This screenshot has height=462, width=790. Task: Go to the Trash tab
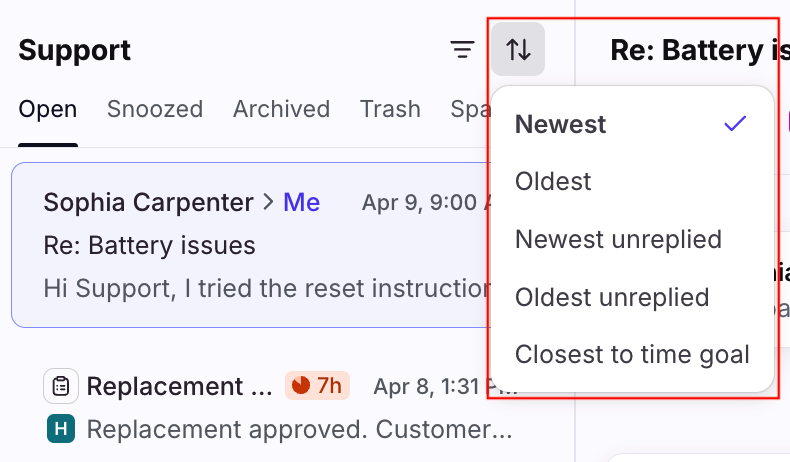[390, 109]
